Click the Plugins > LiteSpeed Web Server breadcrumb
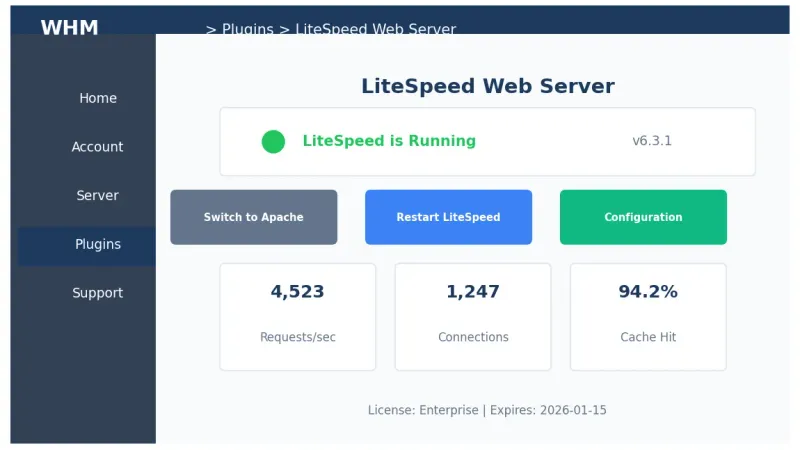Image resolution: width=800 pixels, height=450 pixels. tap(331, 29)
